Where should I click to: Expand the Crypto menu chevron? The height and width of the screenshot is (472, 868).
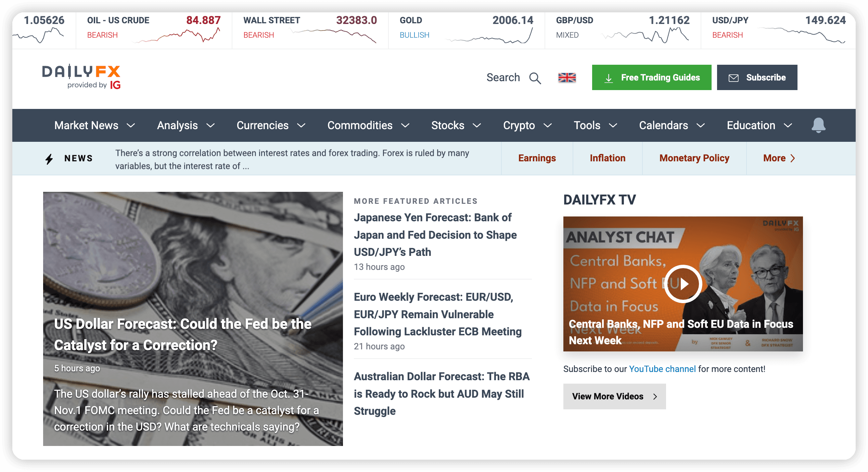tap(548, 126)
